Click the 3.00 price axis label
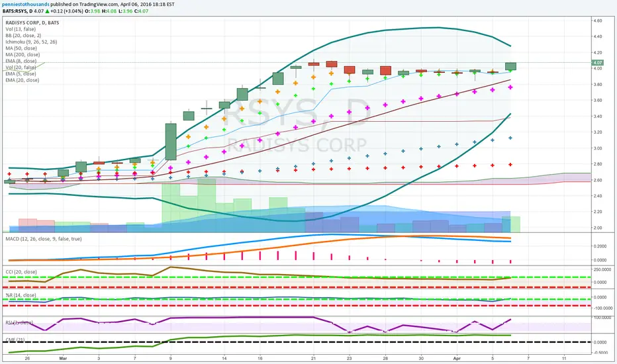The image size is (617, 364). point(597,148)
